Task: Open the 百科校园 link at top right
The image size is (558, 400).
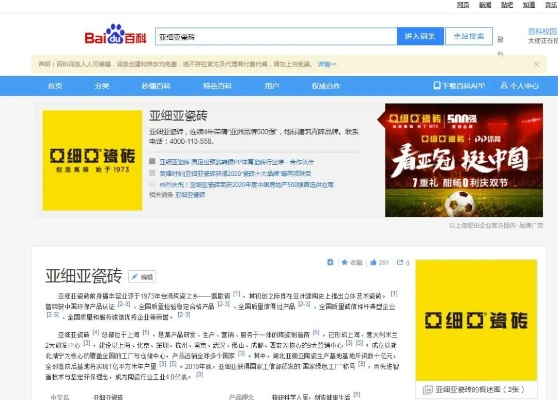Action: point(542,31)
